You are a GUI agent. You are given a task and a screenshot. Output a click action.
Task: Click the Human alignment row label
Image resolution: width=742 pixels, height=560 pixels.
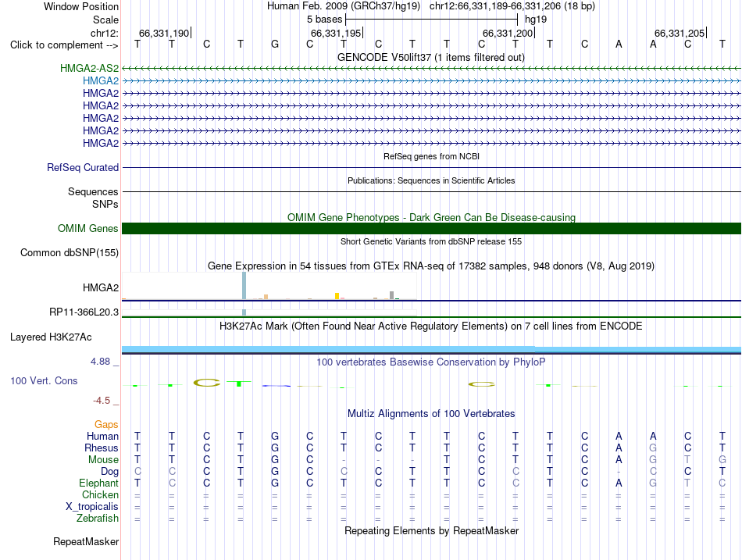102,436
